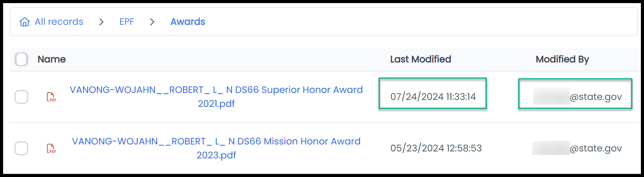Check the Mission Honor Award 2023 row checkbox
The image size is (644, 177).
pyautogui.click(x=21, y=148)
